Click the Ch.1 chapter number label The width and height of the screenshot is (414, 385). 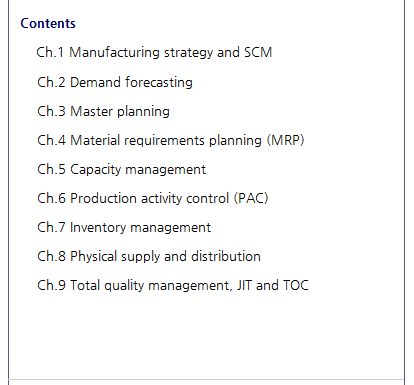50,52
